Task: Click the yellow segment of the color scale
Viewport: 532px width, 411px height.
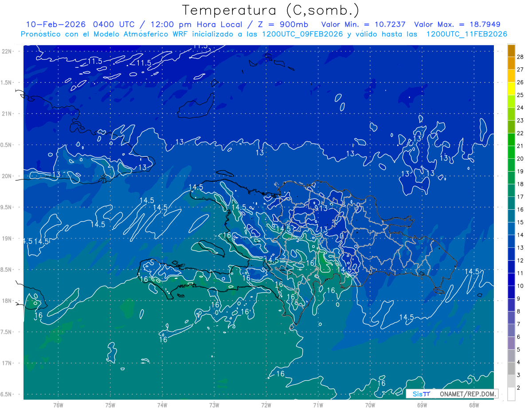Action: [x=512, y=88]
